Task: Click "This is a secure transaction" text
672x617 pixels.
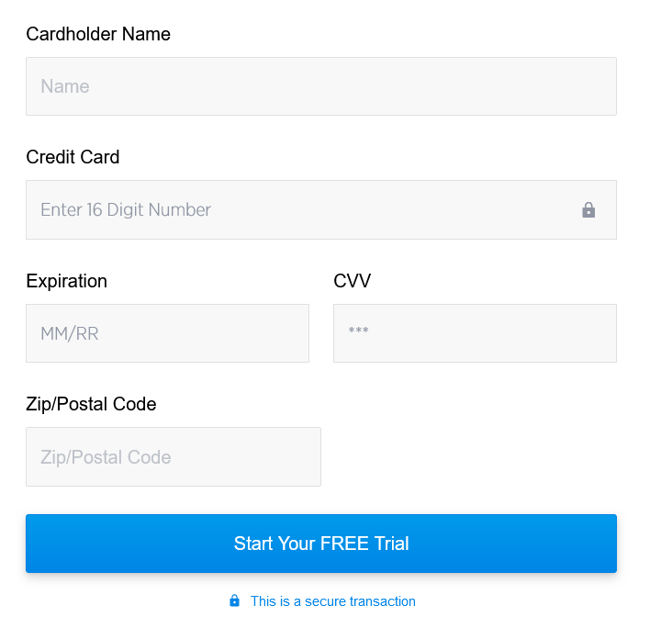Action: [x=332, y=601]
